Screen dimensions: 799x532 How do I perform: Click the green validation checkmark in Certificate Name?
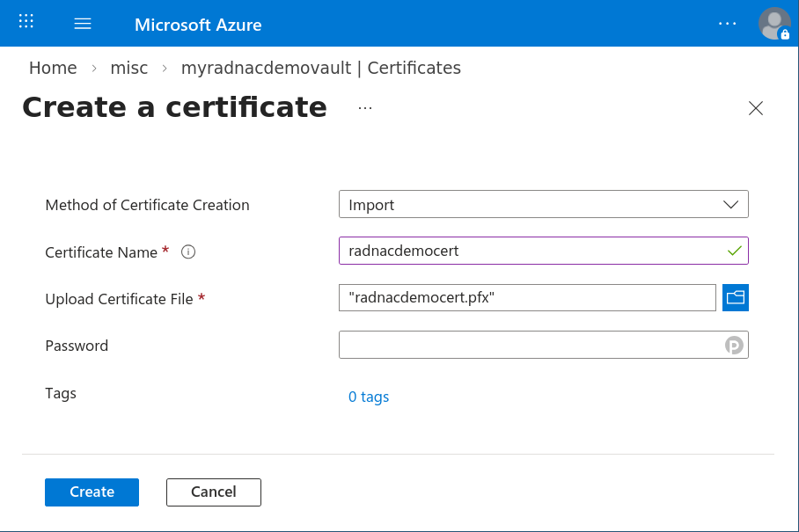point(734,251)
